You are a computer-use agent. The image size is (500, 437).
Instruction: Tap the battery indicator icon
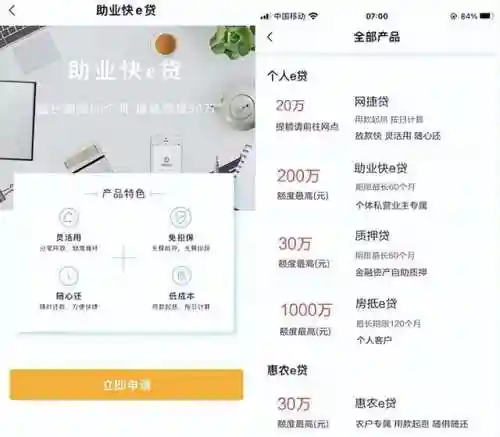coord(486,16)
